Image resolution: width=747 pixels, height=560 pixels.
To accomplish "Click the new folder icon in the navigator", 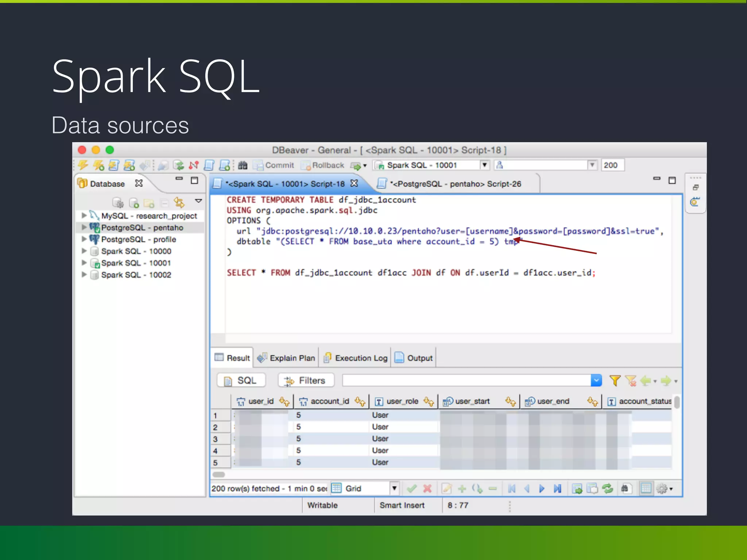I will pos(149,203).
